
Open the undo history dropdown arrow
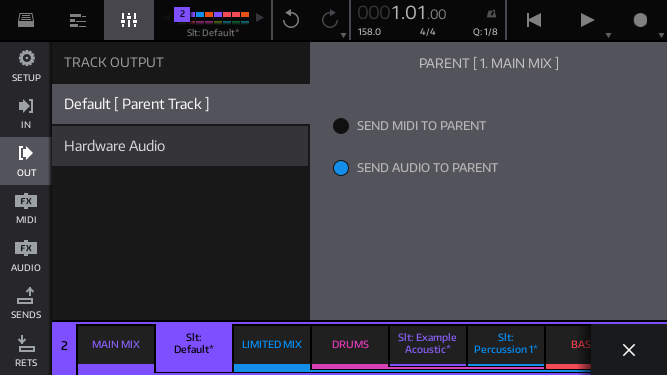[343, 35]
